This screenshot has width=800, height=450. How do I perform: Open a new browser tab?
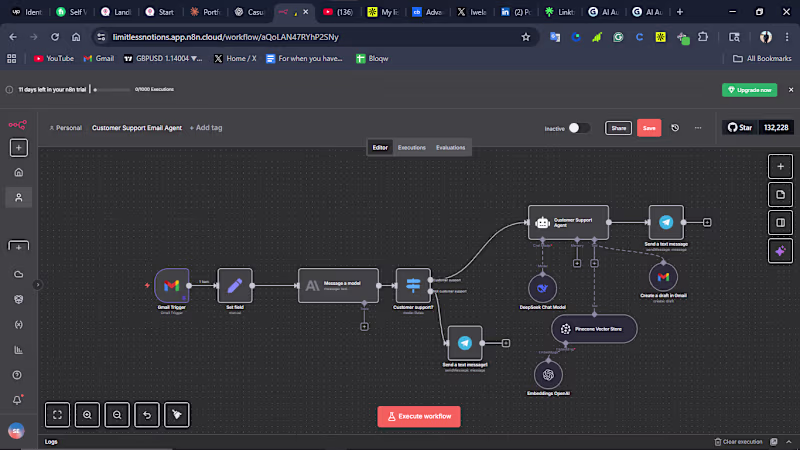click(x=680, y=12)
